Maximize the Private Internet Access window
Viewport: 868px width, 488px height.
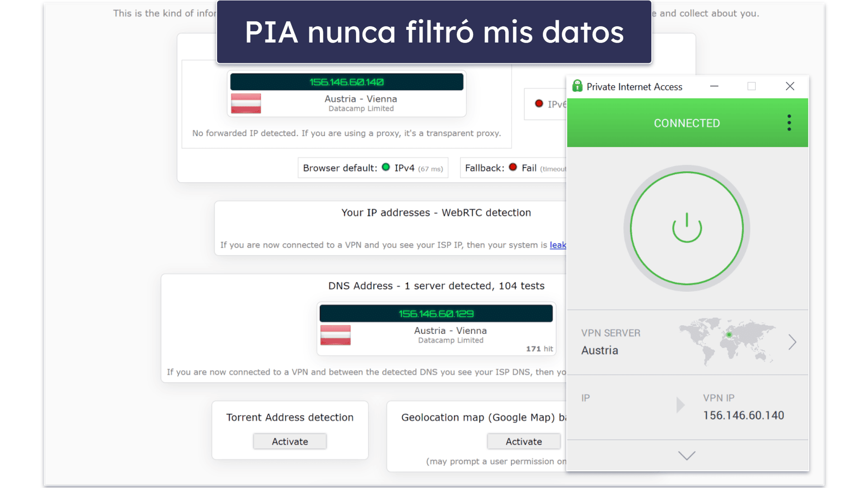751,86
